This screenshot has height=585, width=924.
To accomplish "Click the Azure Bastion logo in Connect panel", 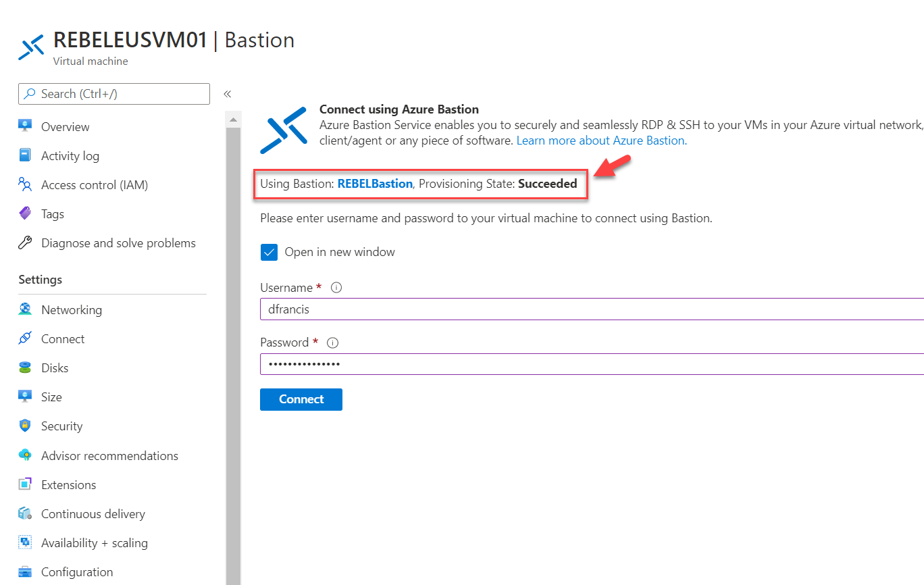I will [284, 130].
